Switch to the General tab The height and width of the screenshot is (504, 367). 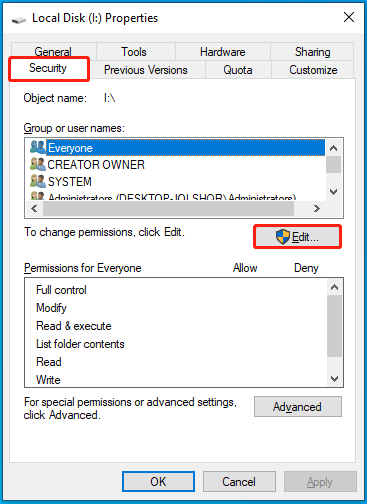[x=53, y=51]
